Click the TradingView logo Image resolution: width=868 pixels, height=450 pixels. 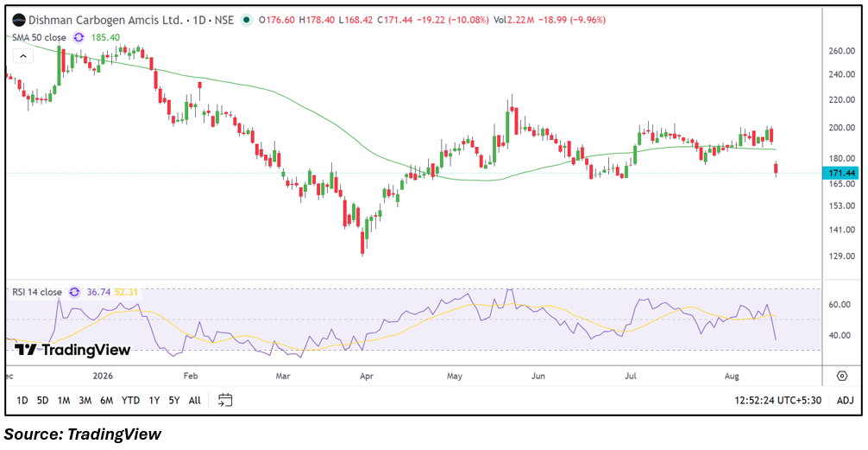(x=72, y=350)
